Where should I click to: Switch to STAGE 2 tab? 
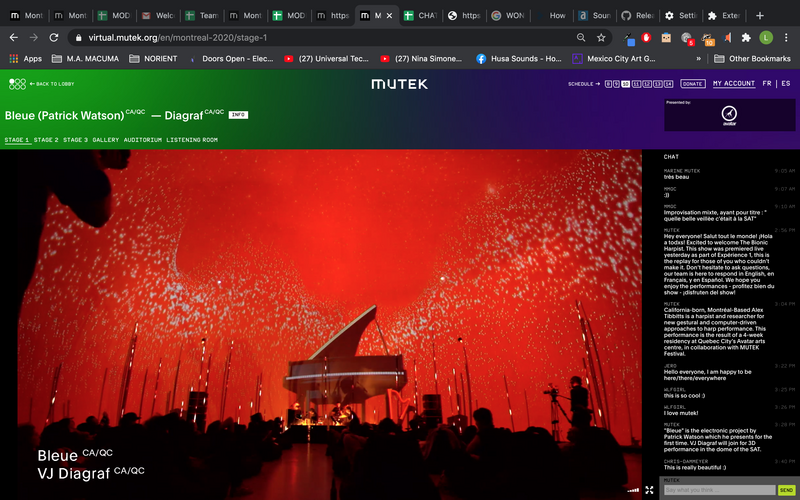[46, 140]
